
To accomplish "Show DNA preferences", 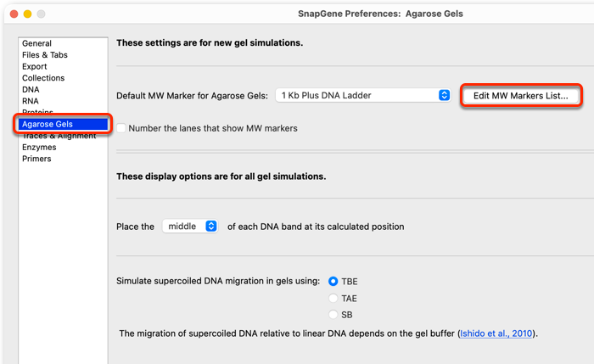I will pos(31,89).
